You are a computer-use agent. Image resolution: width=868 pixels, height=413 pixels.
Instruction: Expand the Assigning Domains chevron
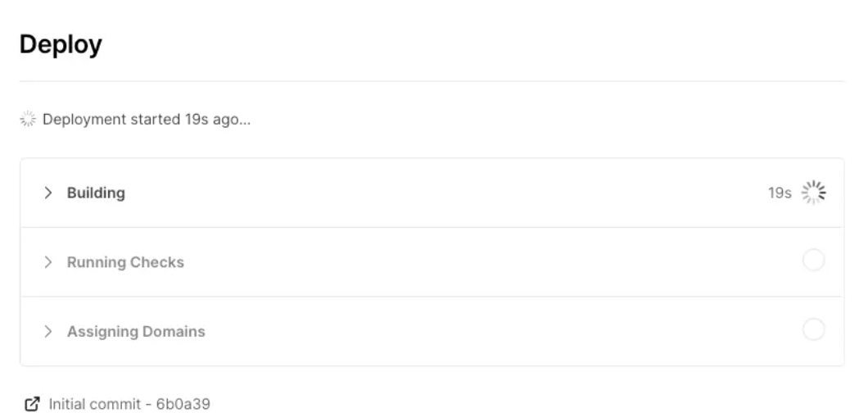click(x=48, y=331)
